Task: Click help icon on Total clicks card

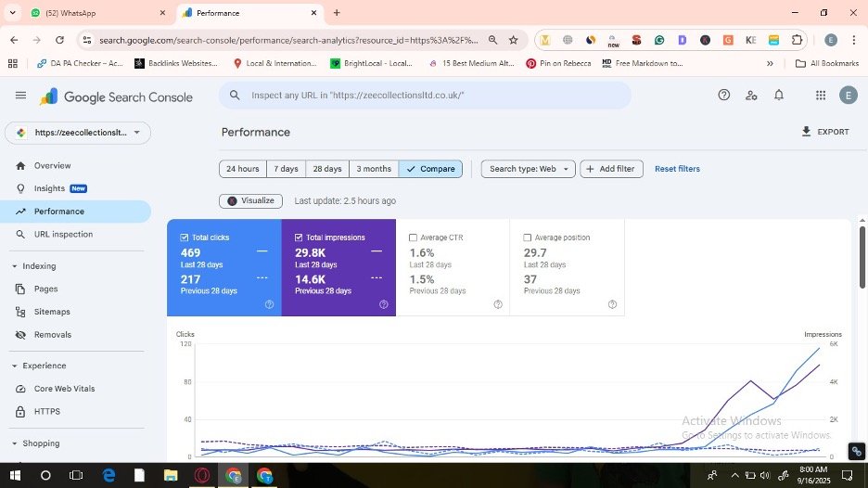Action: pyautogui.click(x=269, y=304)
